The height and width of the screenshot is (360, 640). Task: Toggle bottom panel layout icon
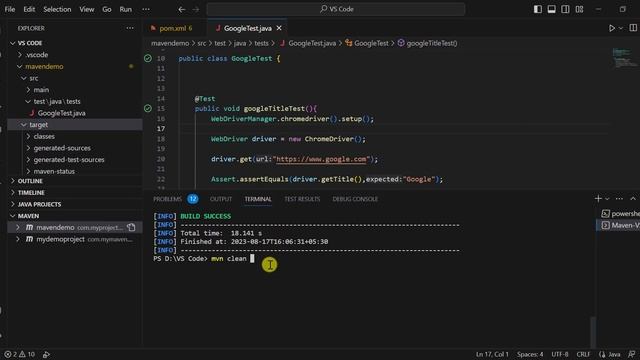click(551, 9)
